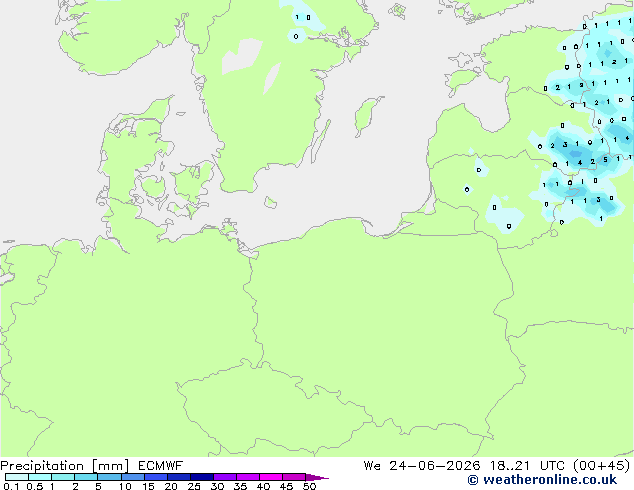Select legend swatch between 0.1 and 0.5
The height and width of the screenshot is (490, 634).
[17, 477]
